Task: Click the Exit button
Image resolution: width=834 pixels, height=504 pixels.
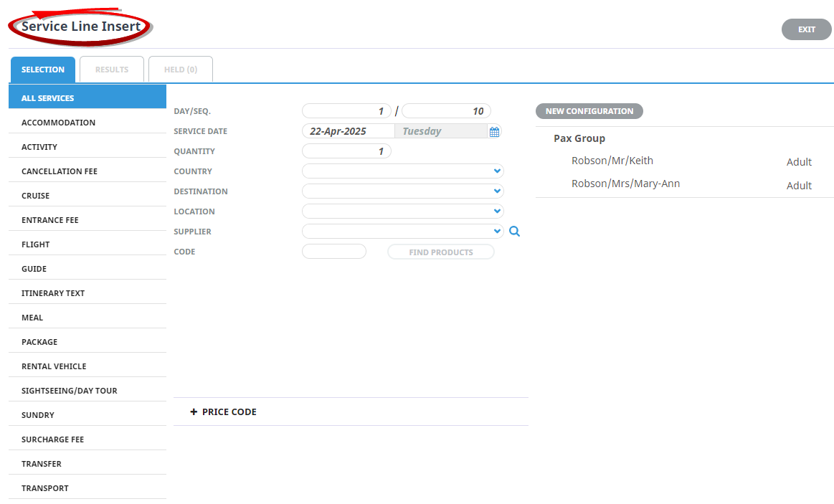Action: 806,29
